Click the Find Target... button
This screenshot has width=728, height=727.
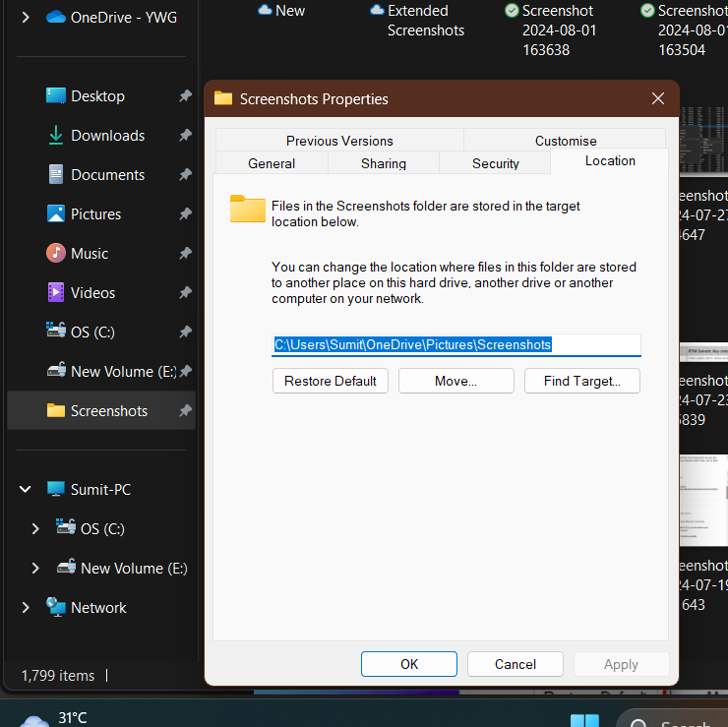582,381
